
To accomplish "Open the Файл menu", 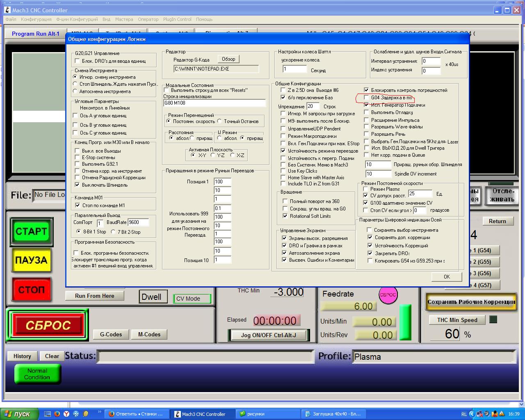I will (x=11, y=19).
